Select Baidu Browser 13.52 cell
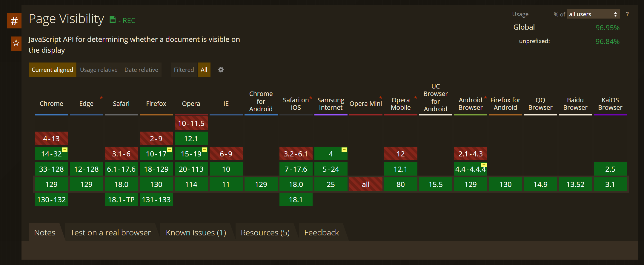The image size is (644, 265). click(575, 184)
